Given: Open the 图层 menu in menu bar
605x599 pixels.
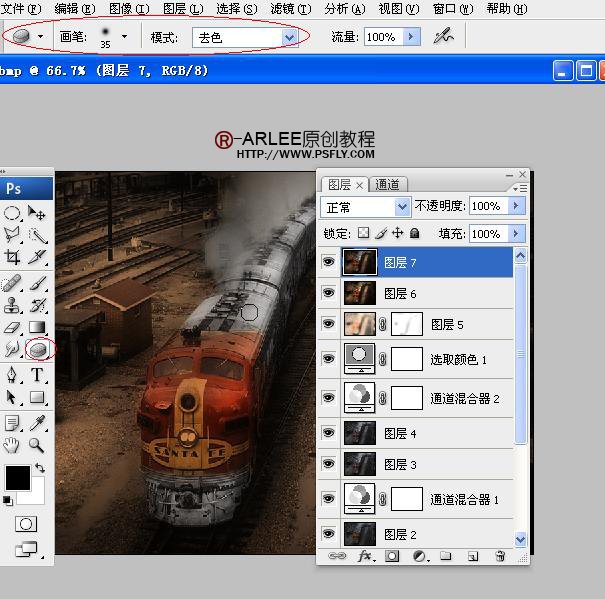Looking at the screenshot, I should click(x=183, y=8).
